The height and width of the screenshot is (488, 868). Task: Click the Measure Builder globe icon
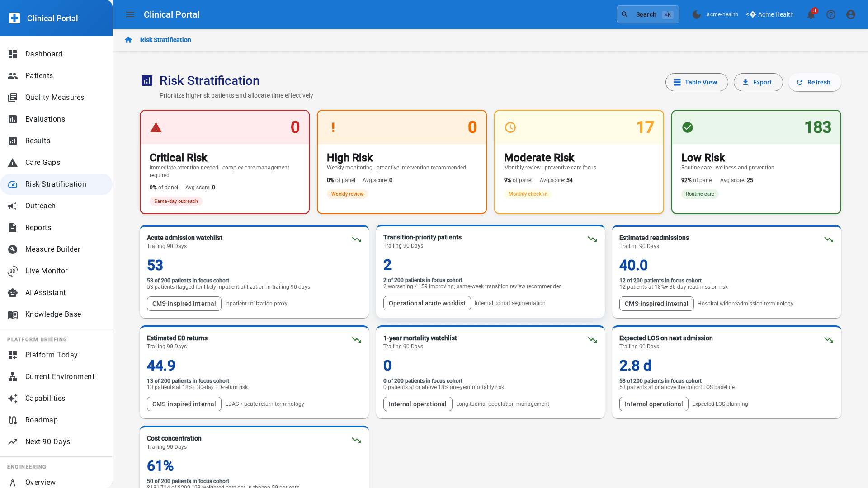pos(13,249)
